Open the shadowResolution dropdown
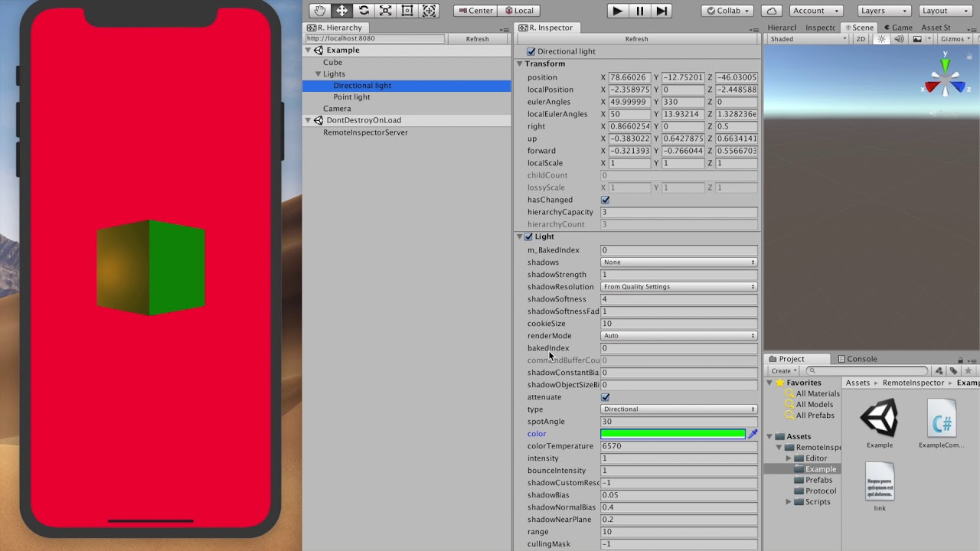The width and height of the screenshot is (980, 551). (x=679, y=287)
